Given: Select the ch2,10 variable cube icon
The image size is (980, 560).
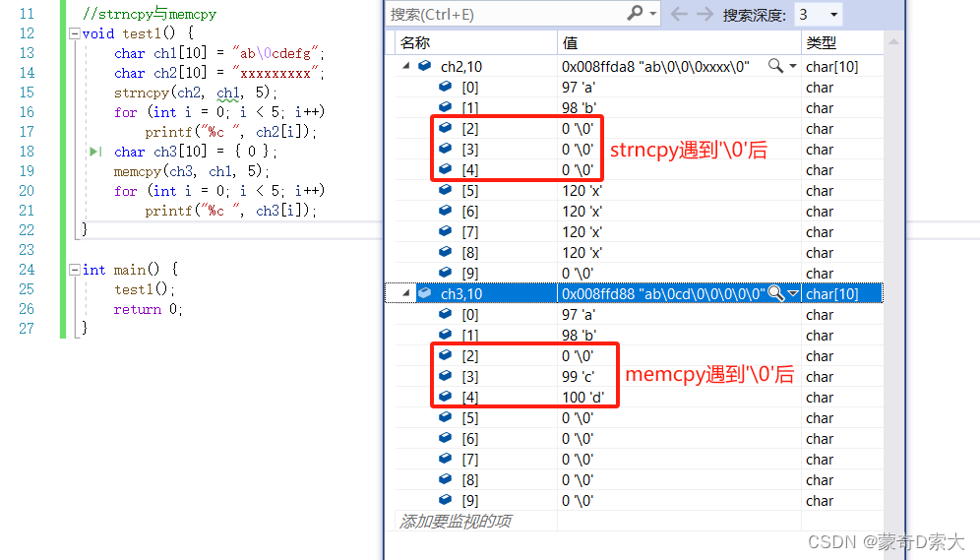Looking at the screenshot, I should 425,65.
